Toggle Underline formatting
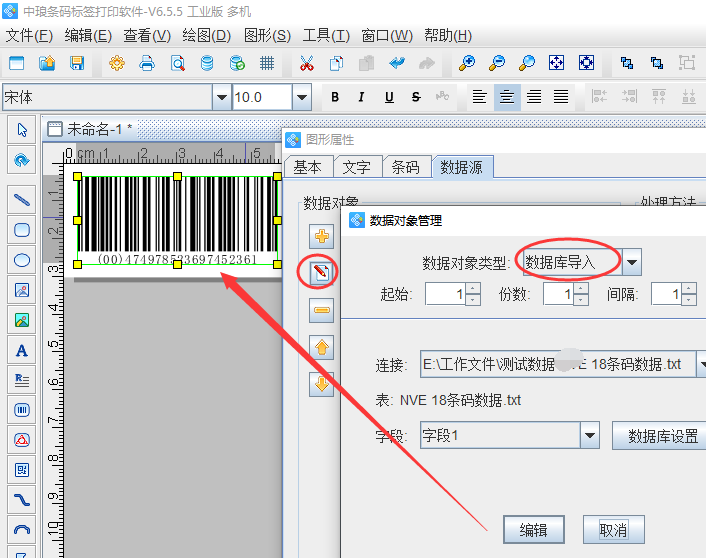Image resolution: width=706 pixels, height=558 pixels. click(x=389, y=97)
